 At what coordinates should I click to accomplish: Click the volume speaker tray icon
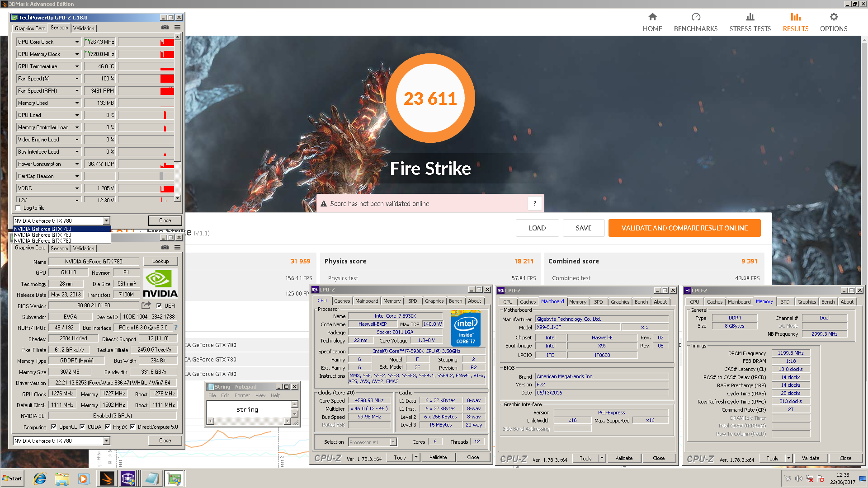799,479
